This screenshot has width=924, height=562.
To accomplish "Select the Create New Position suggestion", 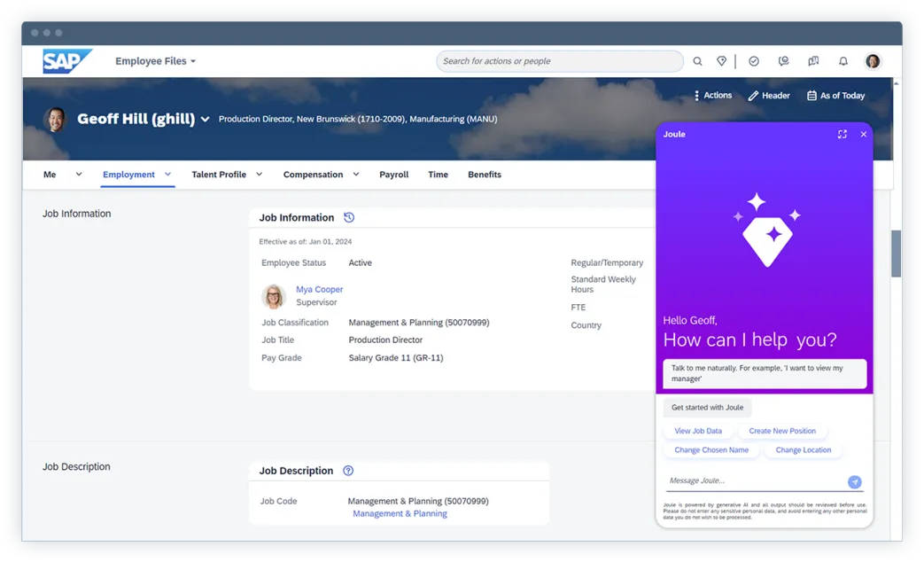I will [782, 431].
